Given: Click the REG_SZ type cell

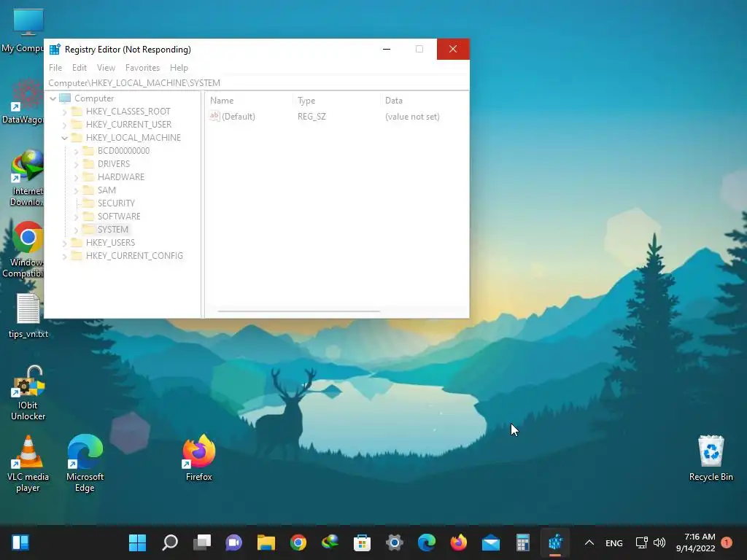Looking at the screenshot, I should 311,117.
